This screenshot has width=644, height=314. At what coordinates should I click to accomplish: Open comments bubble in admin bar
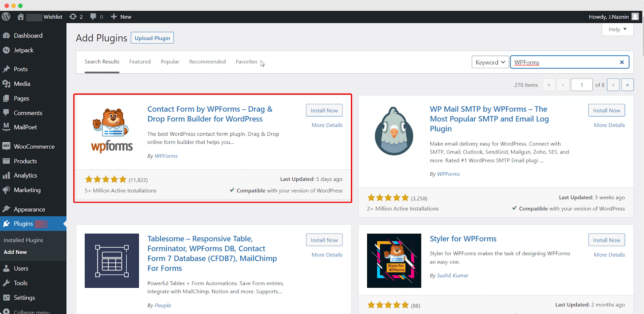(97, 17)
